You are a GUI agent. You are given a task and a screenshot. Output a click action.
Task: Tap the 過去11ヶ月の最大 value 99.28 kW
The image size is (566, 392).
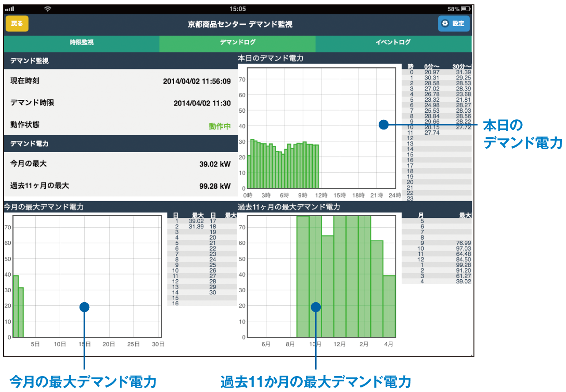[x=215, y=186]
